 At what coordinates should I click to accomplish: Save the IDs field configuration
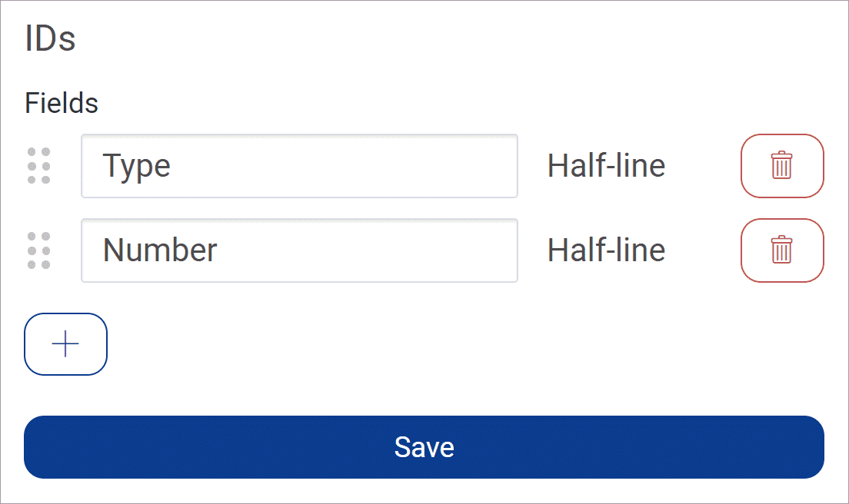[424, 447]
